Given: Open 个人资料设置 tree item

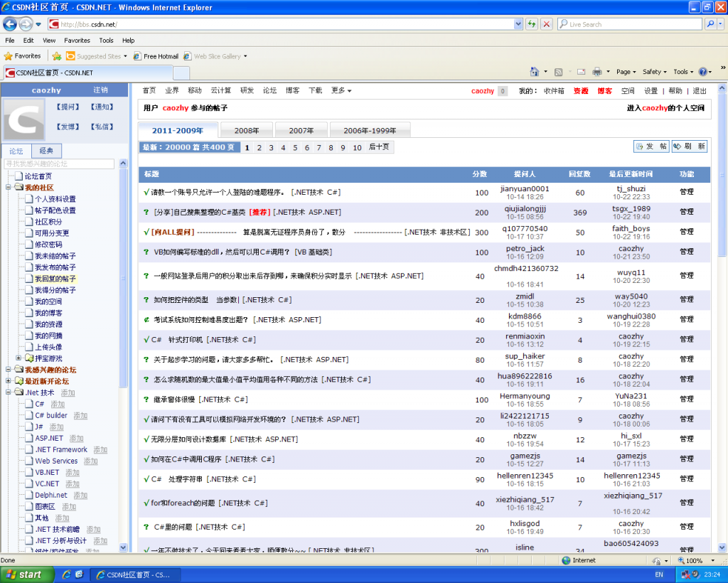Looking at the screenshot, I should (x=55, y=198).
